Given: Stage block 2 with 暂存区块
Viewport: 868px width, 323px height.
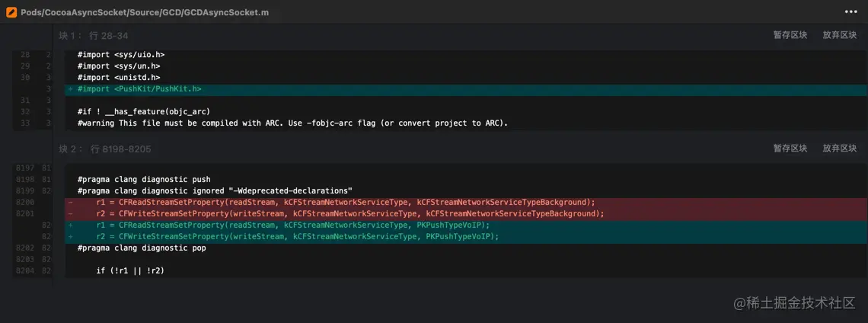Looking at the screenshot, I should point(790,149).
